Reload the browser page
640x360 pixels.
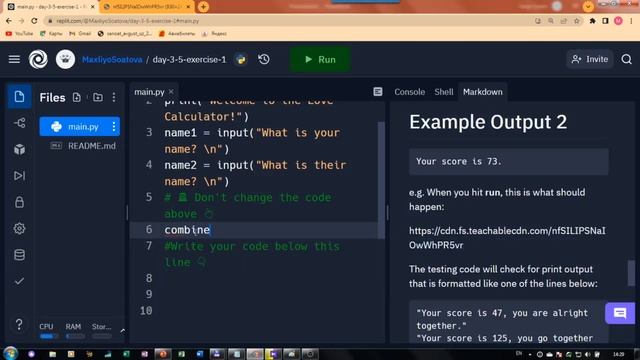click(x=34, y=21)
